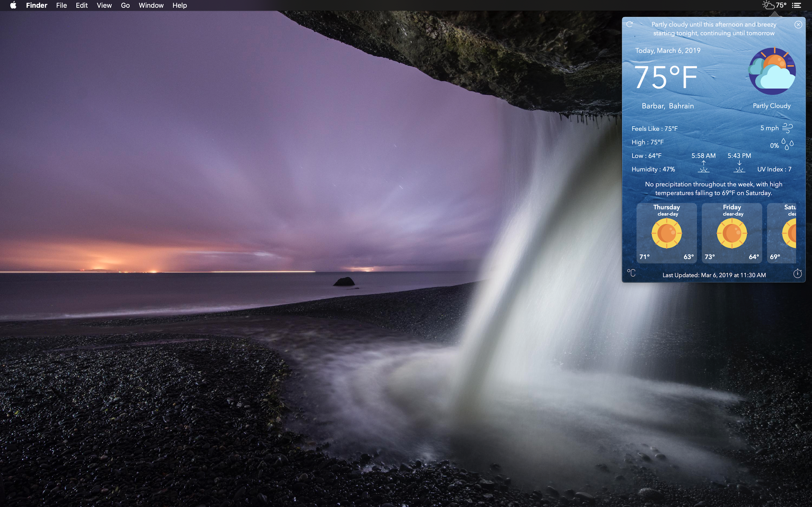Click the weather app icon in menu bar
812x507 pixels.
tap(769, 5)
